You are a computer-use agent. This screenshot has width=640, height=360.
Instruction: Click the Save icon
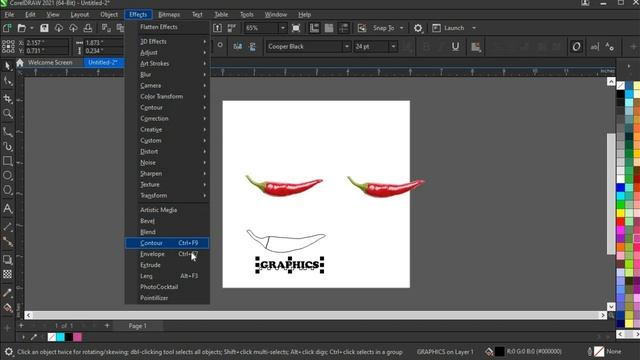pos(44,28)
